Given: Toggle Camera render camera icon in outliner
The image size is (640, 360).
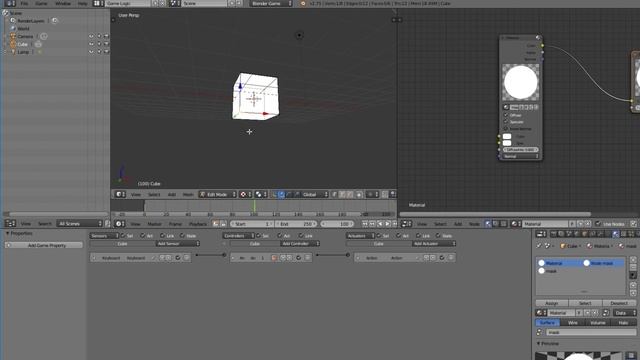Looking at the screenshot, I should [107, 36].
